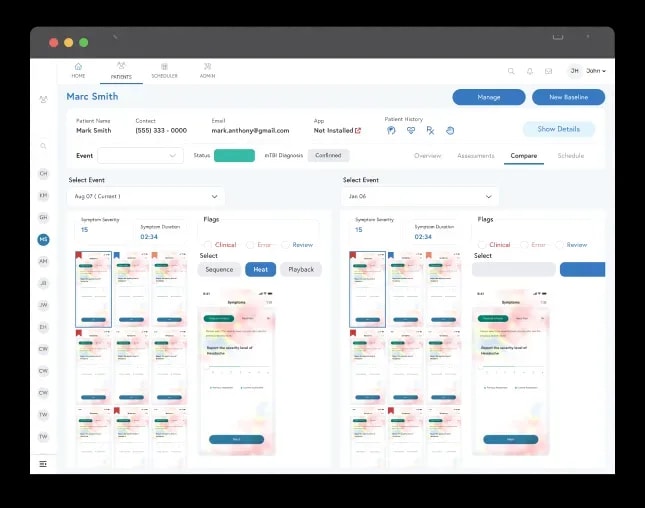Click the blue button in the left phone preview

tap(237, 439)
